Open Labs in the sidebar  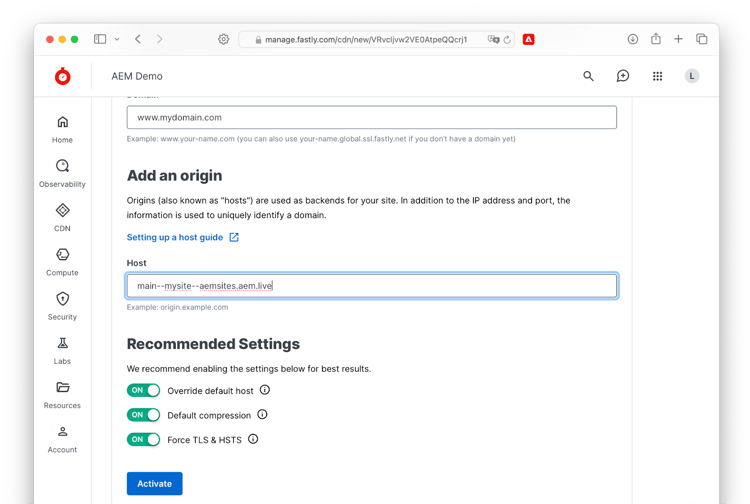coord(62,351)
